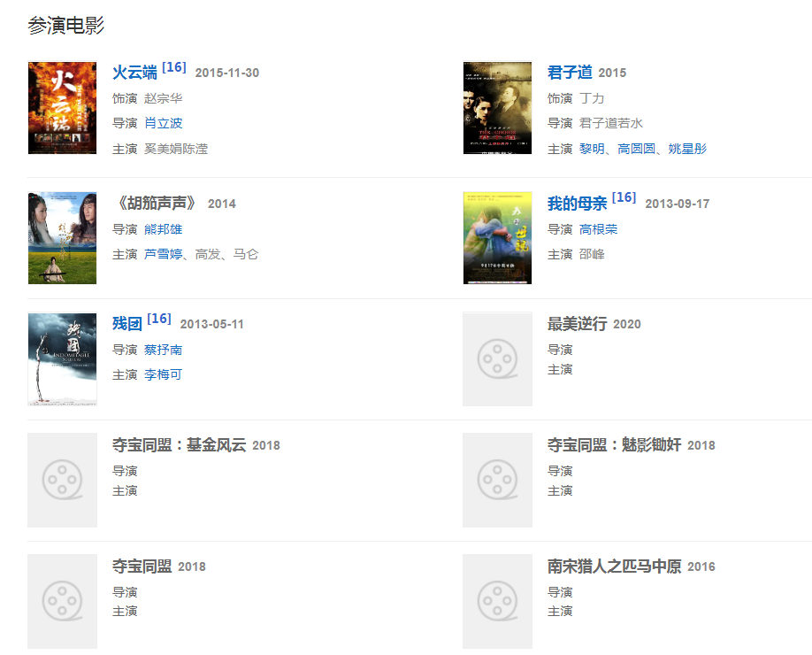
Task: Open director 熊邦雄's page link
Action: [x=164, y=229]
